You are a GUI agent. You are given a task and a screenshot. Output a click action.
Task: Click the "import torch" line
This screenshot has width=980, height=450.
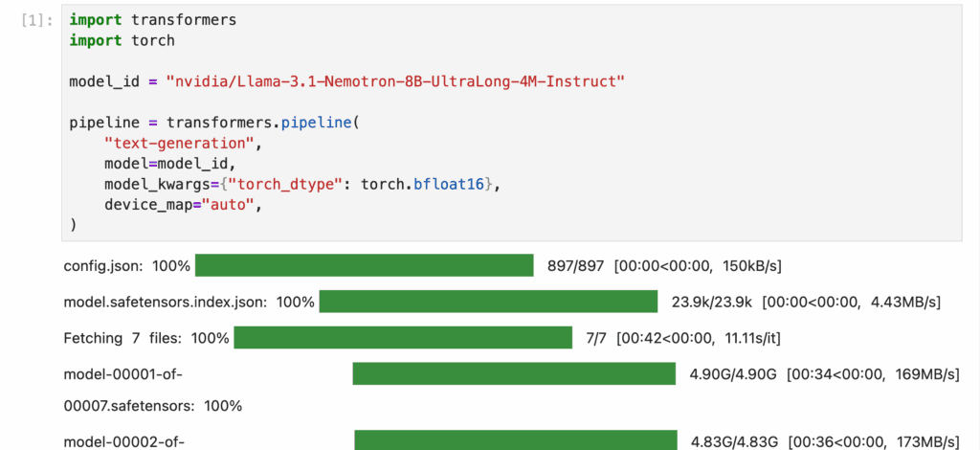pyautogui.click(x=122, y=40)
